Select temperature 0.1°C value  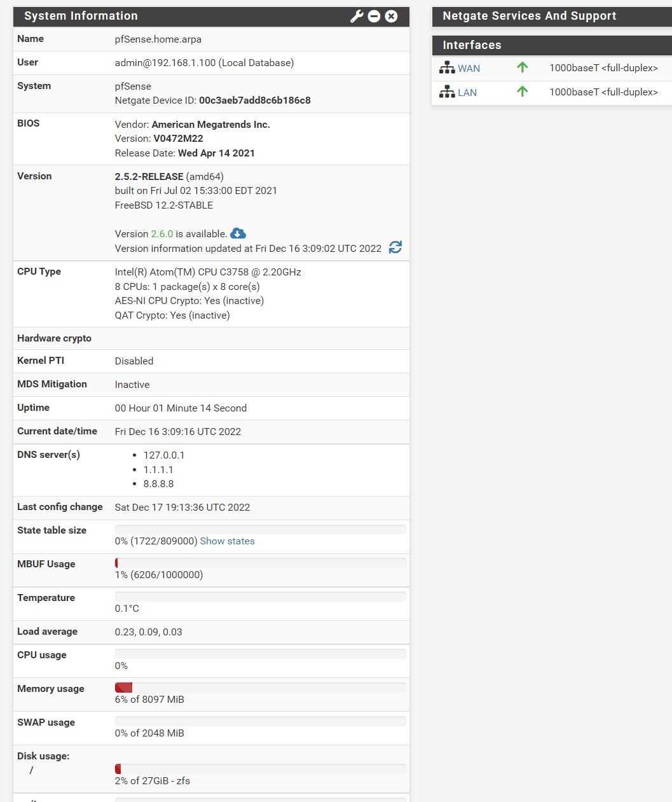click(x=127, y=609)
